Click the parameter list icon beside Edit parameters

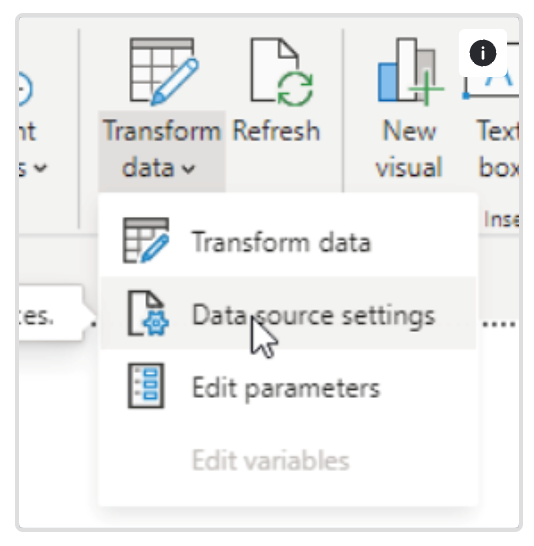click(146, 385)
